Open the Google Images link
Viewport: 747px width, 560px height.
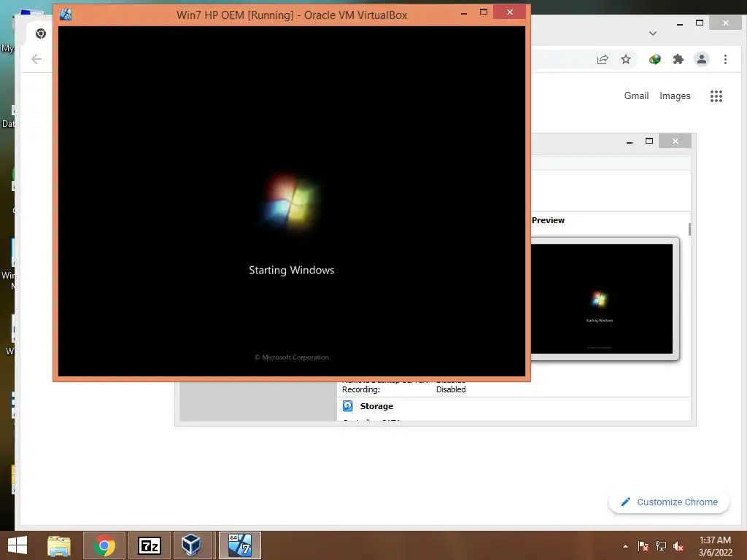tap(675, 96)
